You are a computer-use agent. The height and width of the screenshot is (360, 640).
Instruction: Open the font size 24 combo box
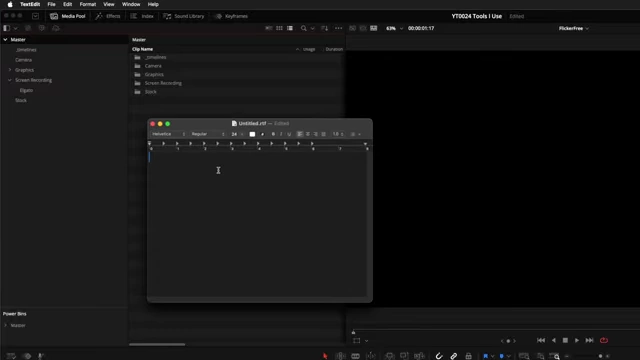point(237,134)
